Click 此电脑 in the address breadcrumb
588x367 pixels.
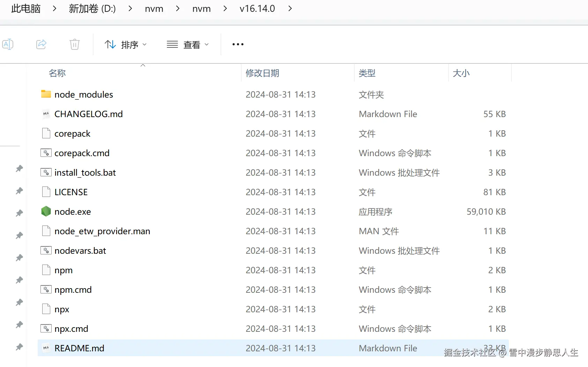(26, 8)
